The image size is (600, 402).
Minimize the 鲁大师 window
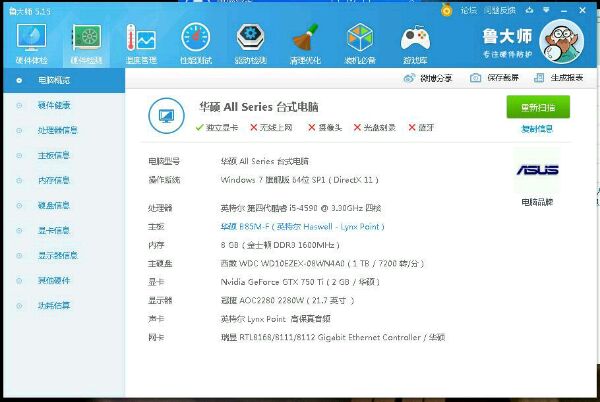point(564,11)
